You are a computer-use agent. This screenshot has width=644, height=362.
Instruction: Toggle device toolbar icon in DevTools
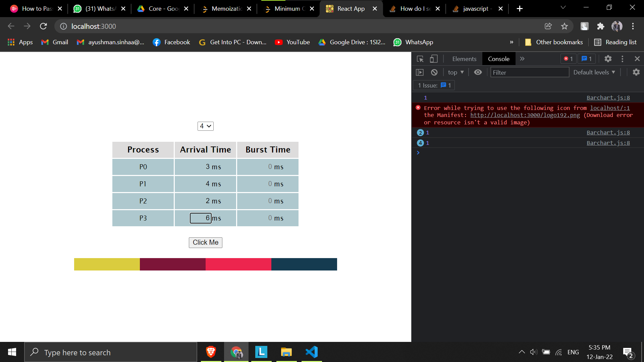click(434, 59)
